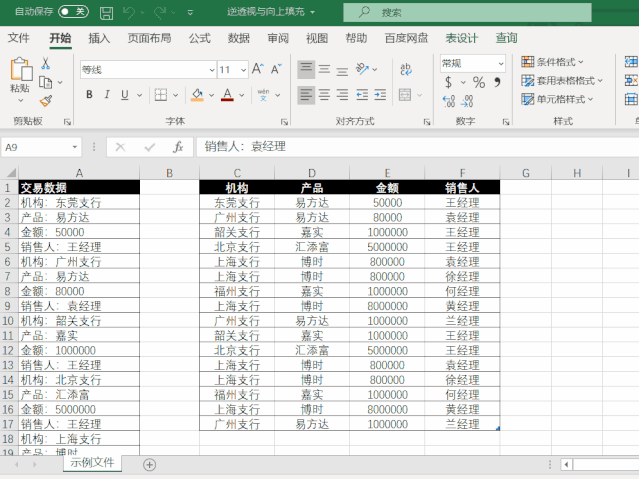639x479 pixels.
Task: Click the Copy icon
Action: click(x=45, y=82)
